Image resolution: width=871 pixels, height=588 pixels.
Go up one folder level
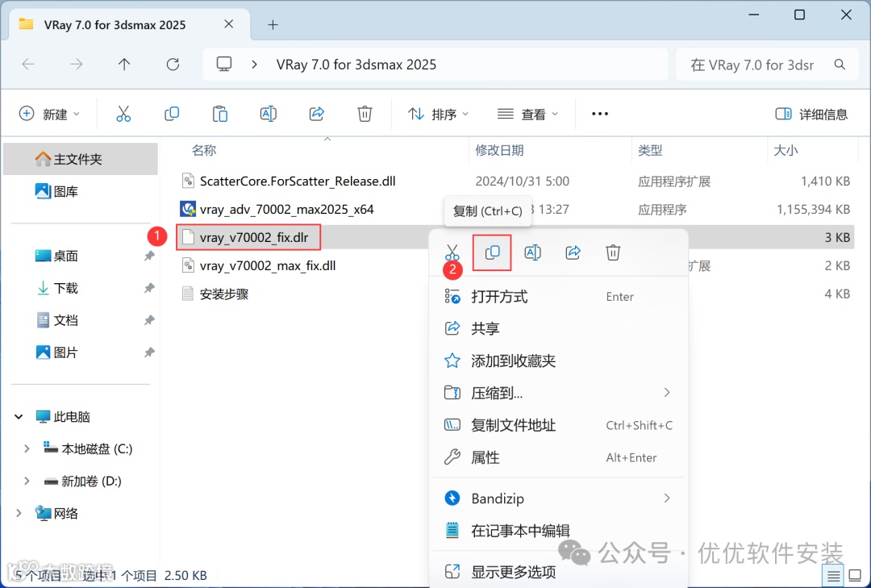(x=124, y=65)
